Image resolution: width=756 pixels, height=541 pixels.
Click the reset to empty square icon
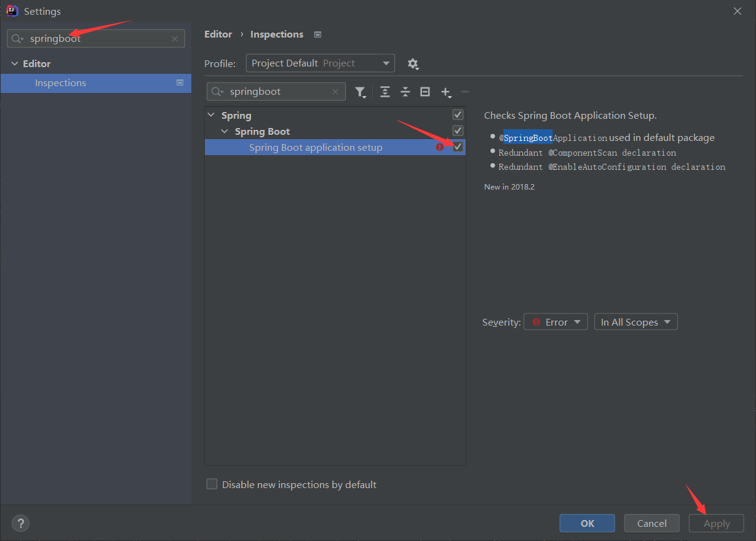(x=425, y=92)
